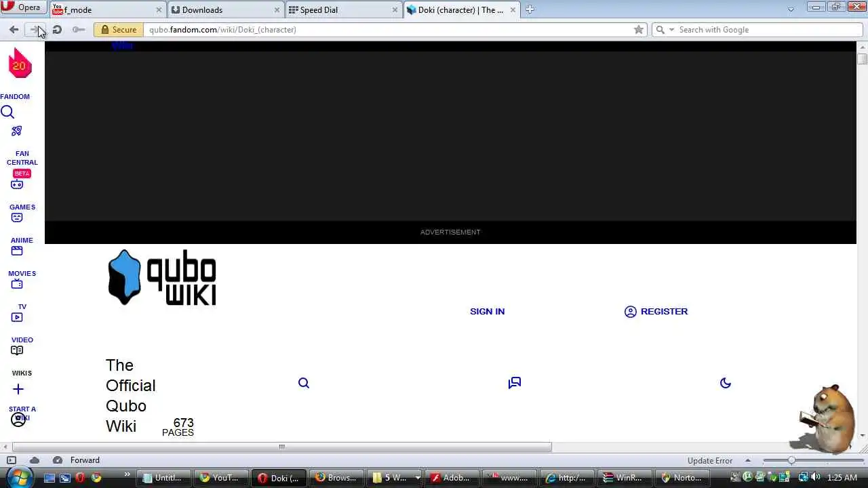
Task: Open the Opera main menu button
Action: click(24, 7)
